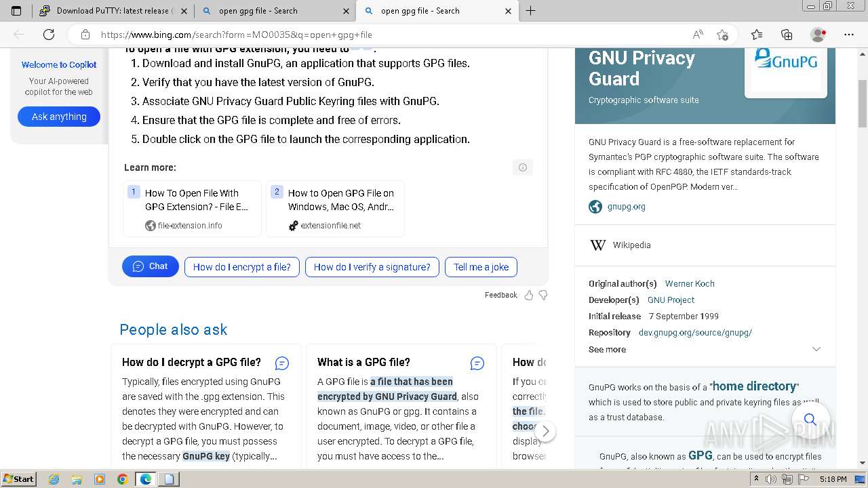Click the browser Back arrow
The height and width of the screenshot is (488, 868).
[x=19, y=35]
